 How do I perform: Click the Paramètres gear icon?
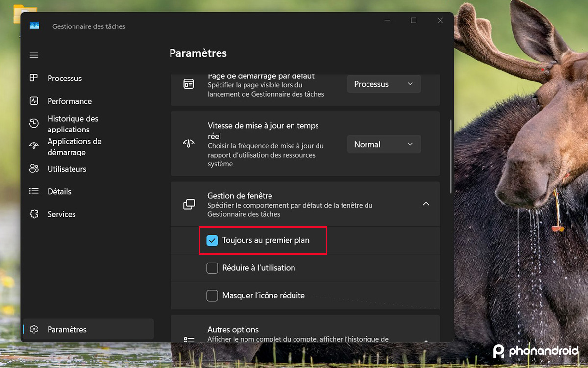[34, 329]
